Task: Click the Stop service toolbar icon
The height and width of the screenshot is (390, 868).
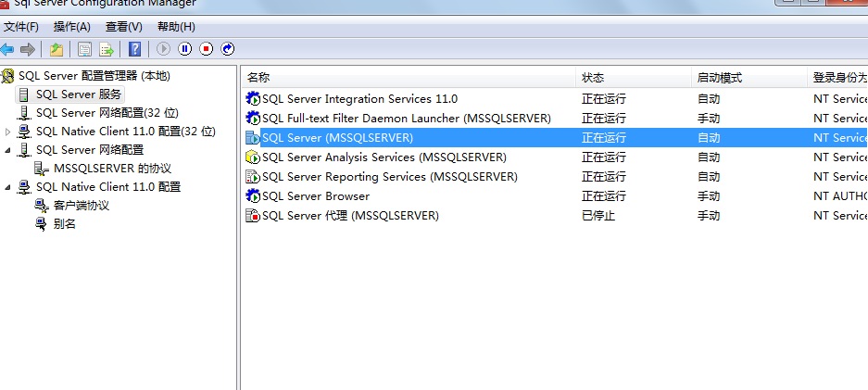Action: (x=206, y=49)
